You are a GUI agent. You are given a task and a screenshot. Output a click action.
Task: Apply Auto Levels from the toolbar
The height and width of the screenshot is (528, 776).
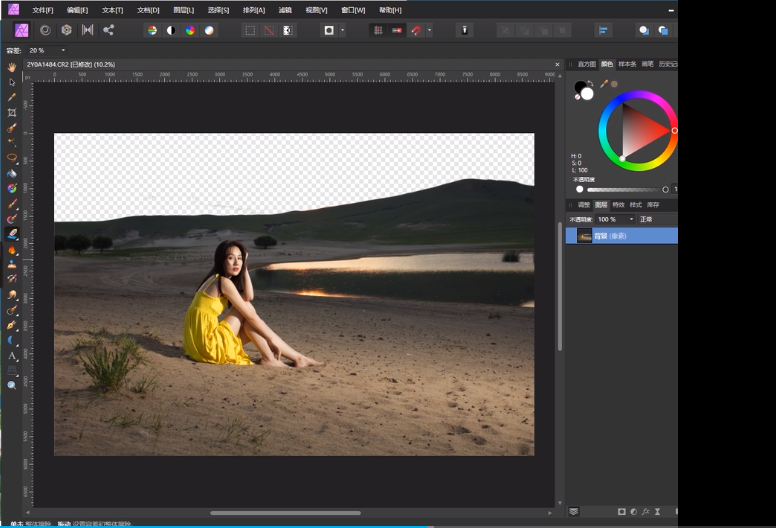pos(152,30)
